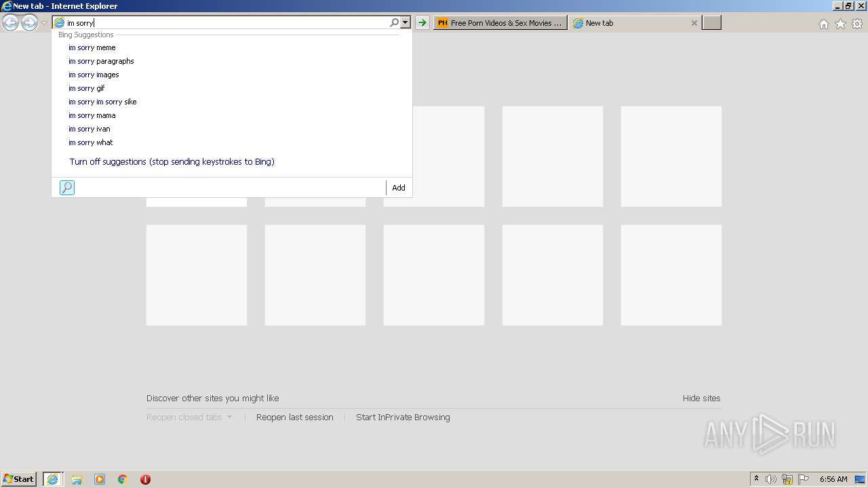The image size is (868, 488).
Task: Click the Add search provider button
Action: click(399, 188)
